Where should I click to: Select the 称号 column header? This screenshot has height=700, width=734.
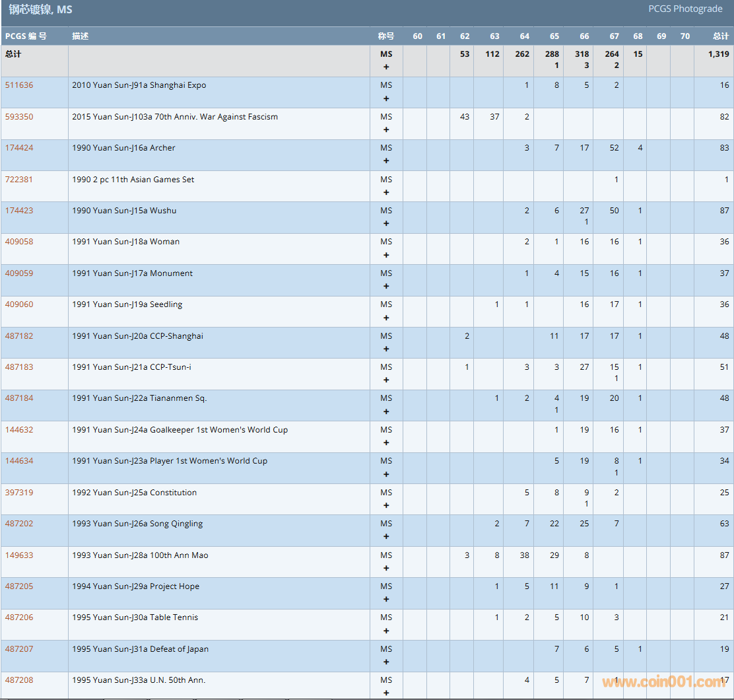pyautogui.click(x=386, y=36)
